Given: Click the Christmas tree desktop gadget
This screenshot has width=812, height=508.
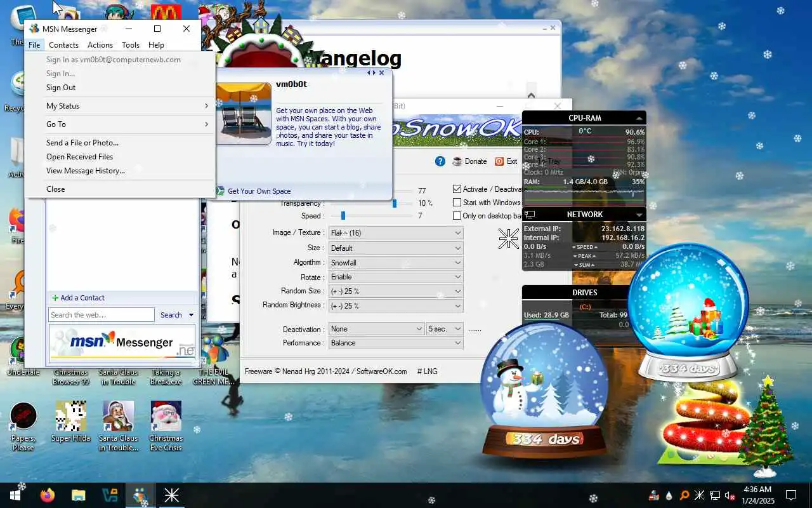Looking at the screenshot, I should pos(767,425).
